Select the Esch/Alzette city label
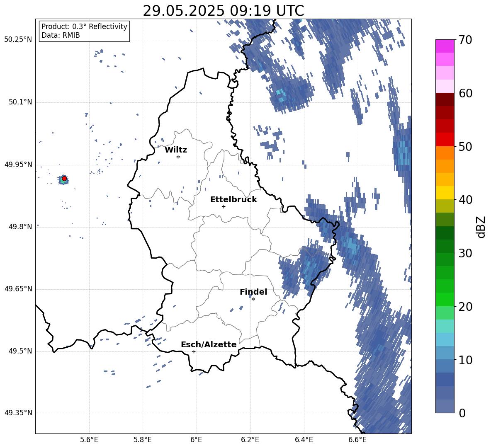The width and height of the screenshot is (491, 448). pos(209,345)
